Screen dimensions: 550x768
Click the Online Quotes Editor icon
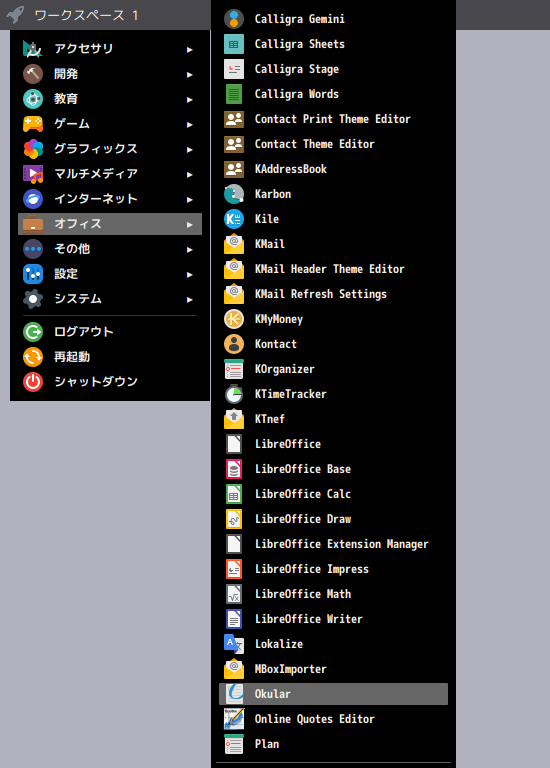[234, 719]
